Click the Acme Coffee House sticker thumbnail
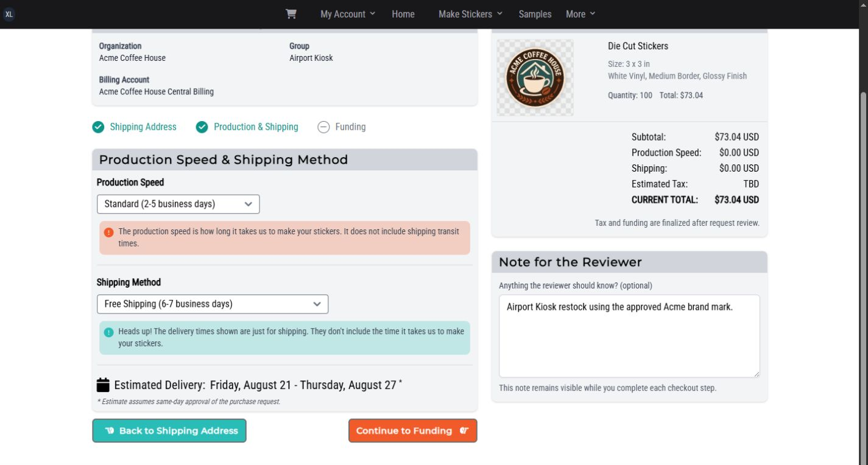 [x=535, y=77]
